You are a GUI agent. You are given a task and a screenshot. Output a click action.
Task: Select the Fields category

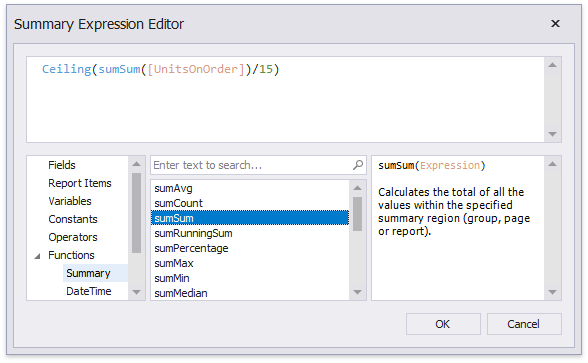click(62, 165)
